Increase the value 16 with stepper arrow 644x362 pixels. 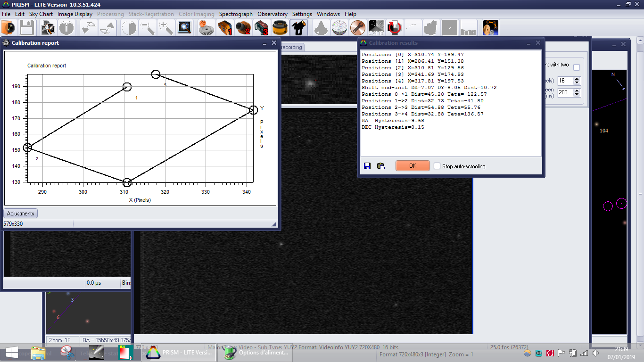coord(577,79)
